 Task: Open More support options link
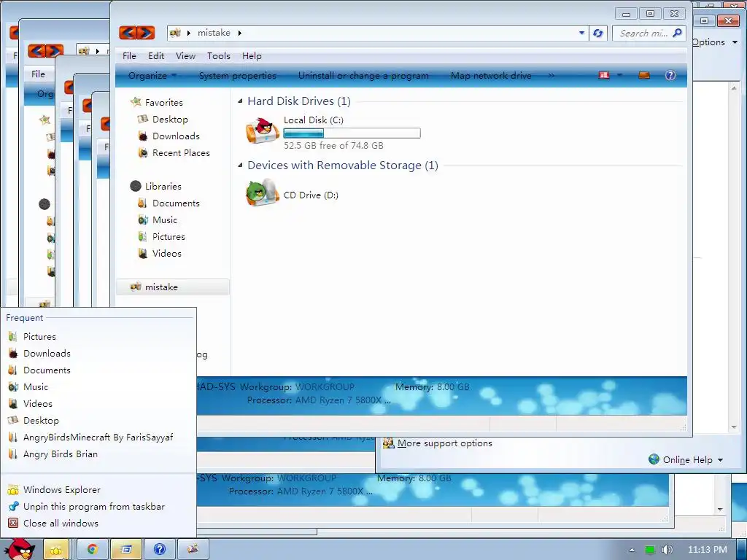pos(444,443)
